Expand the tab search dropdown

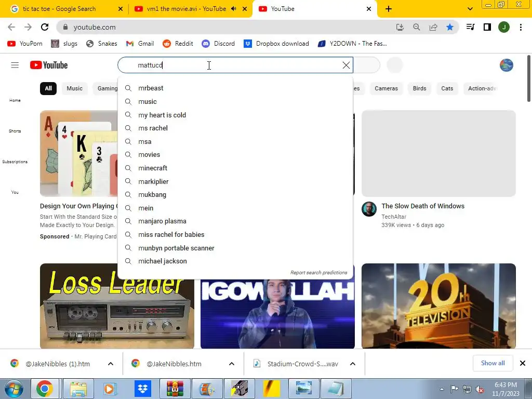[x=470, y=9]
